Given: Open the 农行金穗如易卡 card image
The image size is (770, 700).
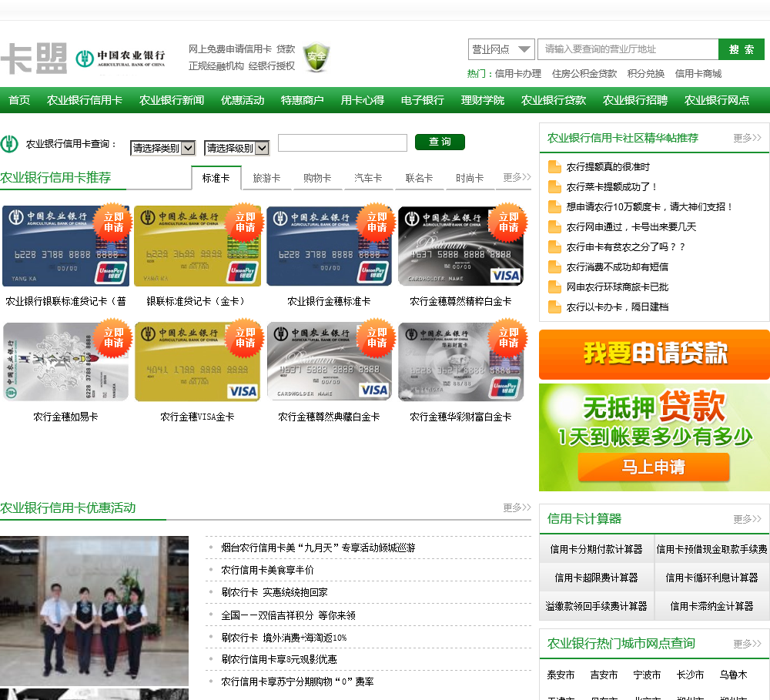Looking at the screenshot, I should pyautogui.click(x=65, y=361).
